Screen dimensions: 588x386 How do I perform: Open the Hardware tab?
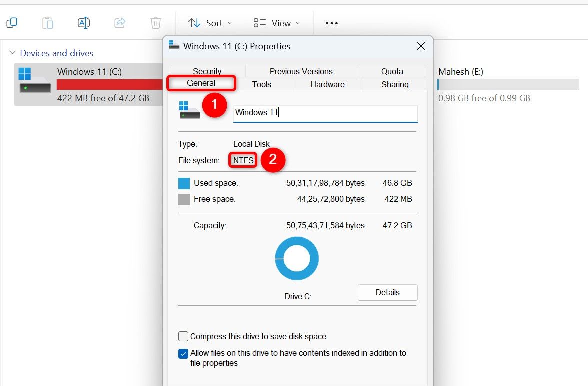[x=327, y=84]
